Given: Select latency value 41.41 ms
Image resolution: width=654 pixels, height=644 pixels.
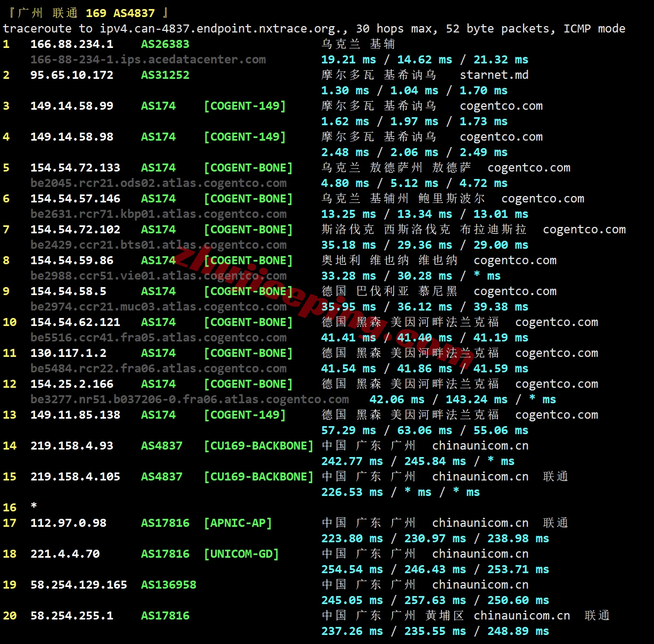Looking at the screenshot, I should [x=349, y=338].
